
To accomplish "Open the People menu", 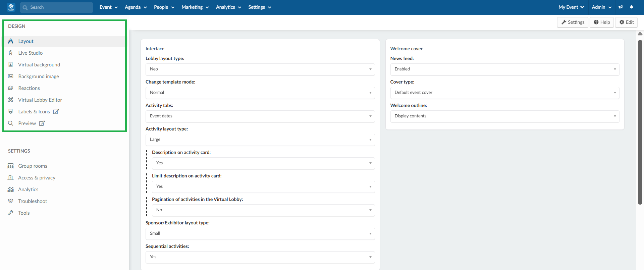I will click(164, 7).
